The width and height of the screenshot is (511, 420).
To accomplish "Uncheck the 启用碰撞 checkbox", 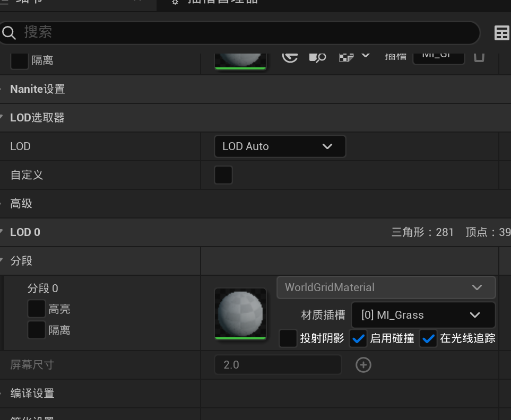I will click(x=359, y=338).
